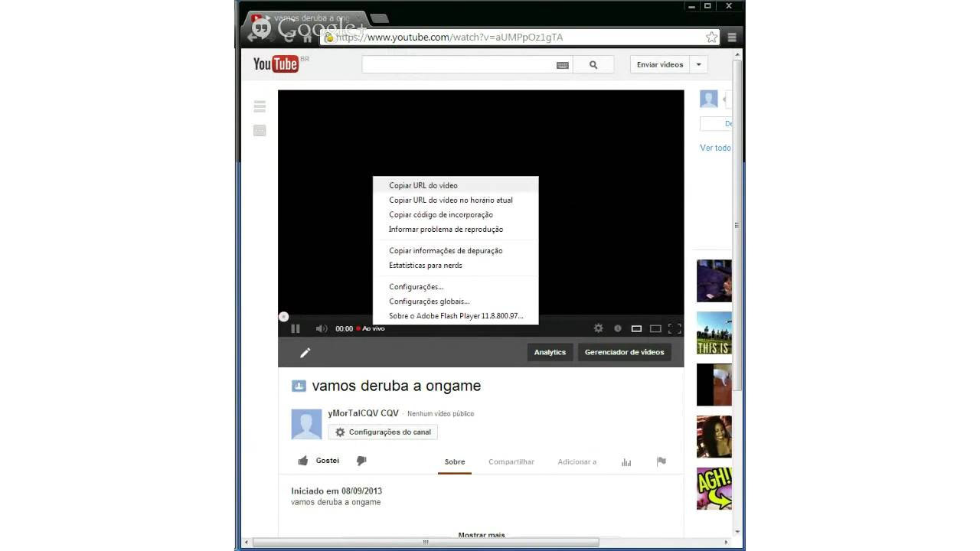The height and width of the screenshot is (551, 980).
Task: Expand the Enviar vídeos dropdown arrow
Action: click(x=698, y=65)
